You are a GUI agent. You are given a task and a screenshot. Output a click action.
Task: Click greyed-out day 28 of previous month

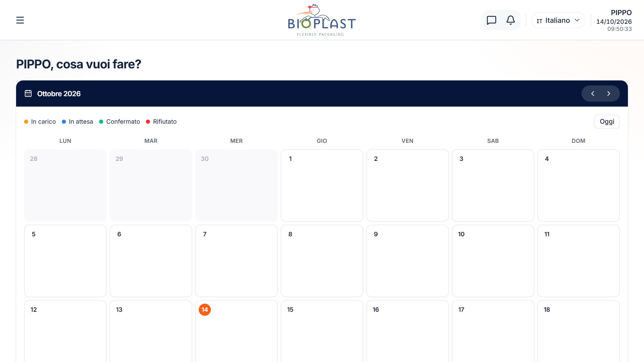coord(65,185)
